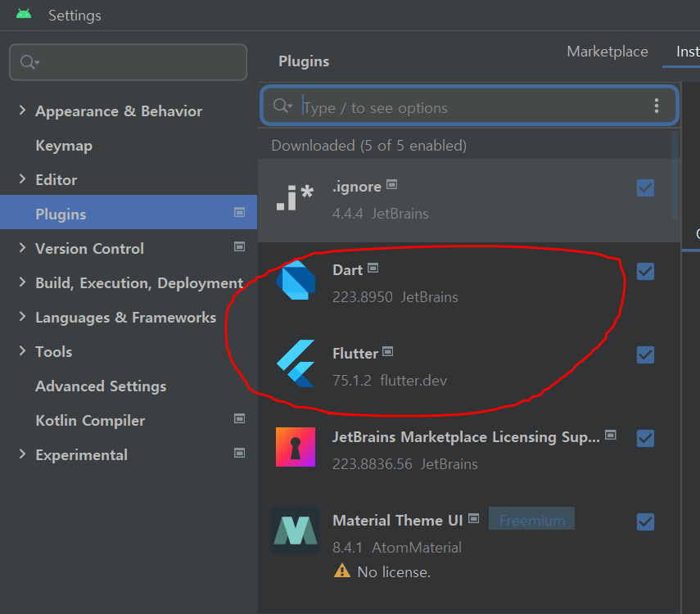Click the Freemium tag on Material Theme UI
This screenshot has height=614, width=700.
[531, 520]
